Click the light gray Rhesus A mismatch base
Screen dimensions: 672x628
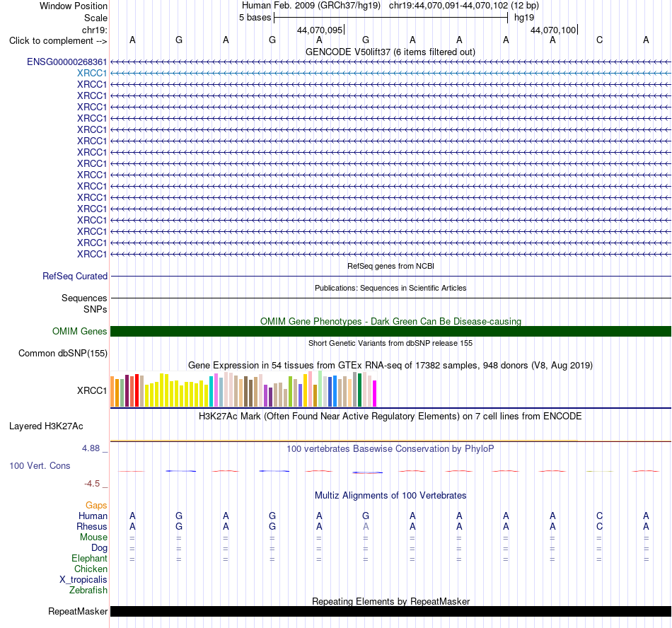tap(366, 526)
